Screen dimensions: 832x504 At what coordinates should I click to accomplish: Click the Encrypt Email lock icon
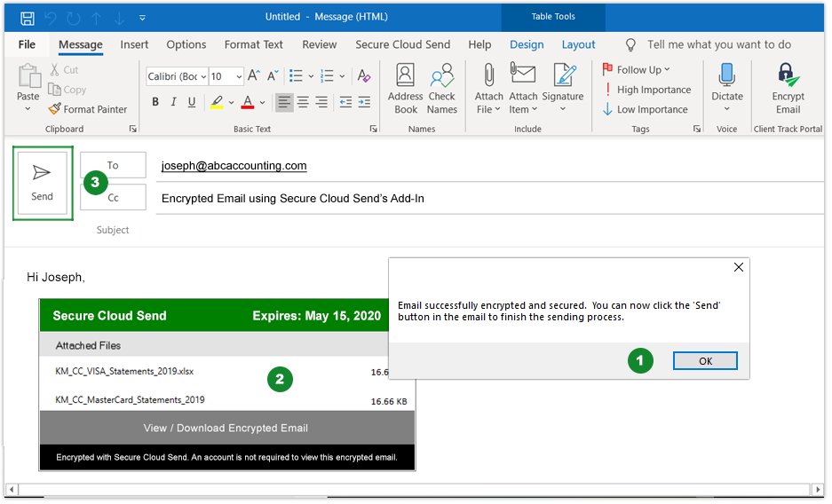pyautogui.click(x=788, y=75)
